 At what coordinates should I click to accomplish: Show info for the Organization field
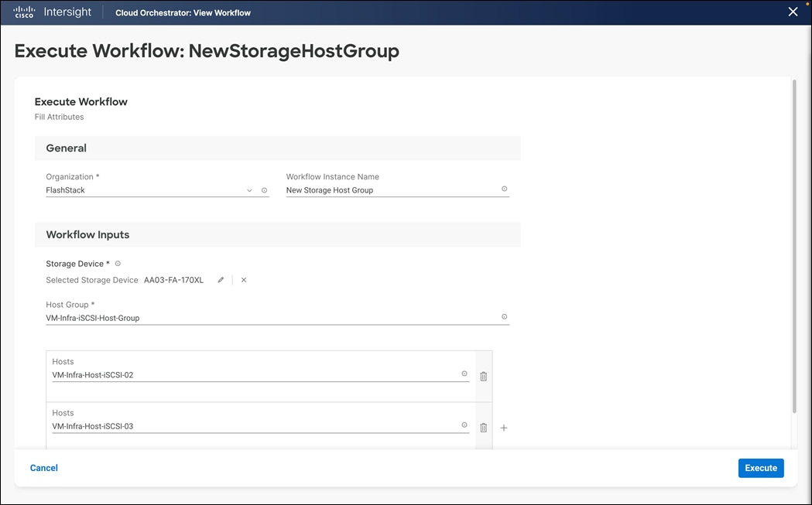coord(264,190)
